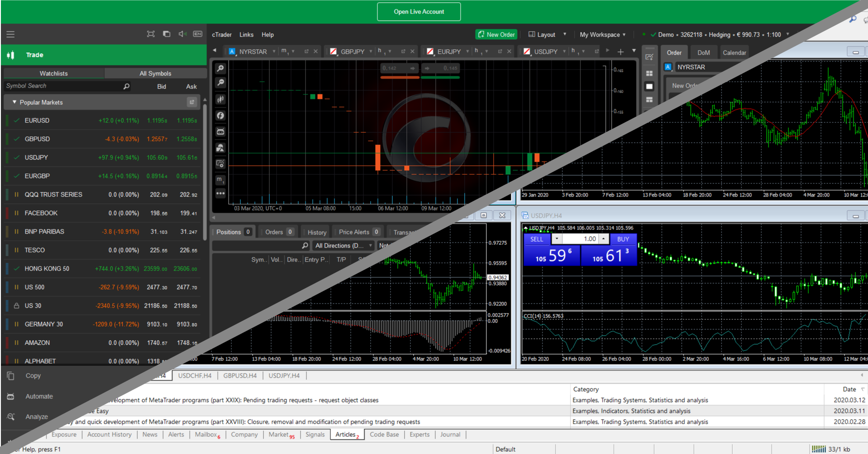
Task: Select multi-chart grid layout icon
Action: point(649,73)
